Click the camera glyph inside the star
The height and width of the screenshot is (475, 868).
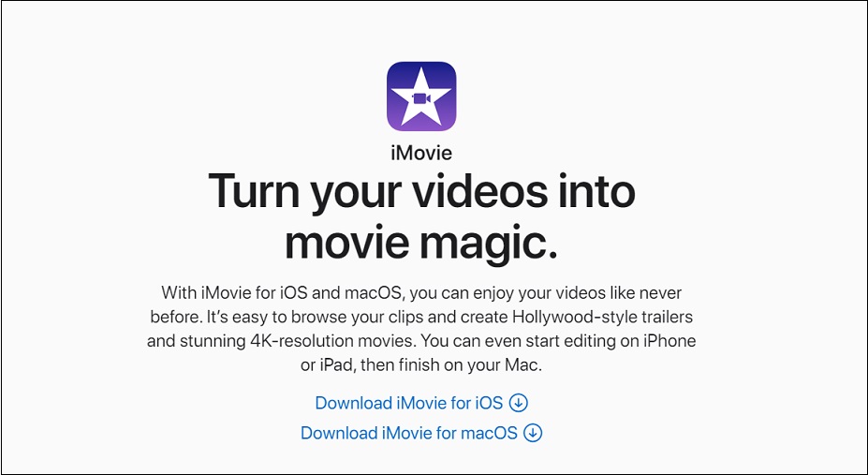pyautogui.click(x=421, y=98)
